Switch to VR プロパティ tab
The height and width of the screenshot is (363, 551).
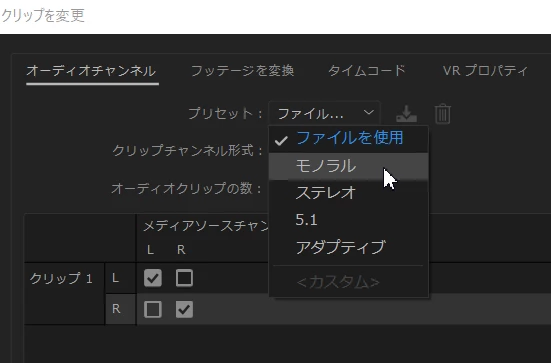[x=485, y=71]
